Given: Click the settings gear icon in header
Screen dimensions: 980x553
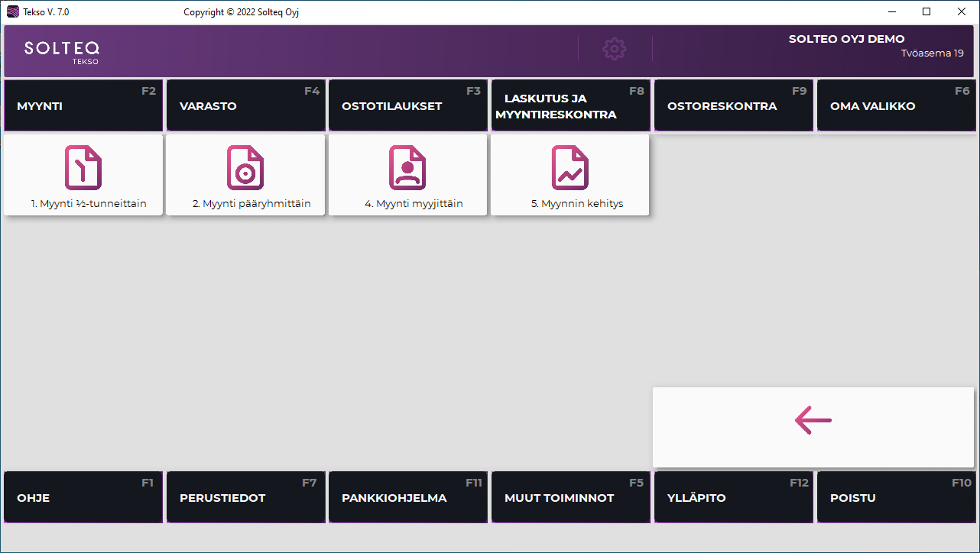Looking at the screenshot, I should 615,49.
